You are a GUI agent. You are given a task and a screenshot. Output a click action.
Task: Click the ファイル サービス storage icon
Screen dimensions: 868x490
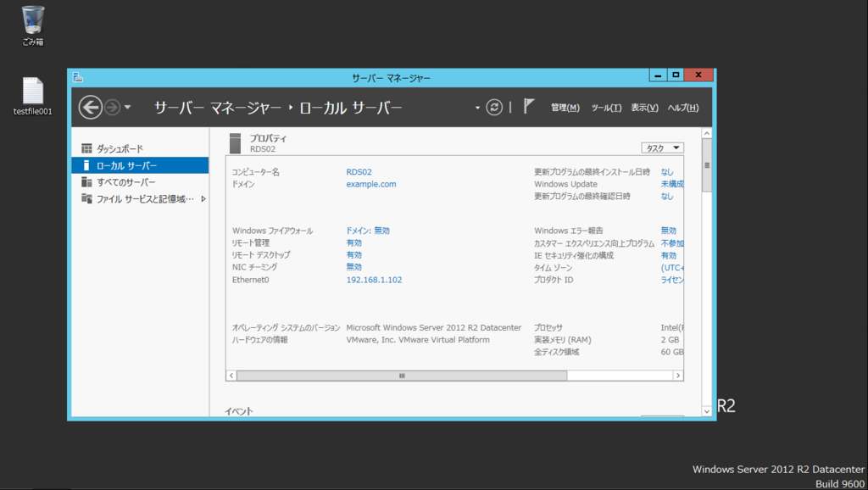(x=86, y=198)
